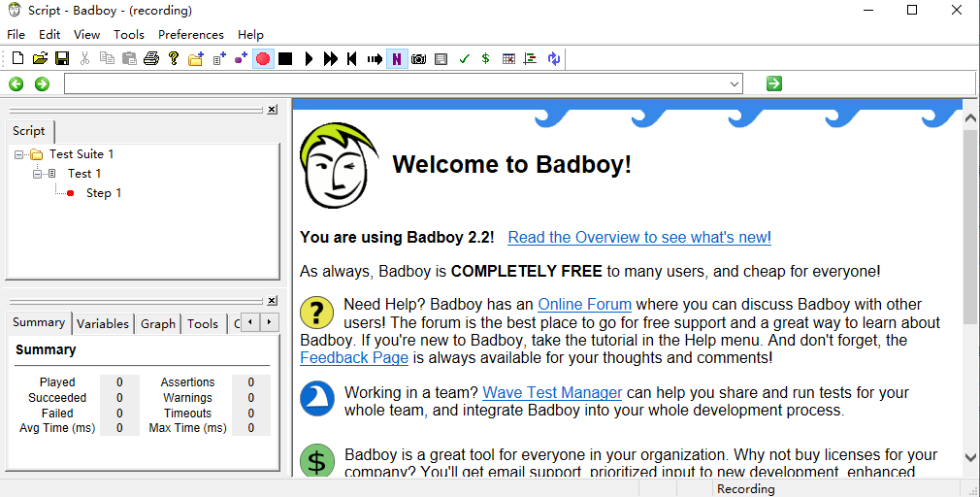Select Test 1 in the script tree
980x497 pixels.
(x=84, y=173)
